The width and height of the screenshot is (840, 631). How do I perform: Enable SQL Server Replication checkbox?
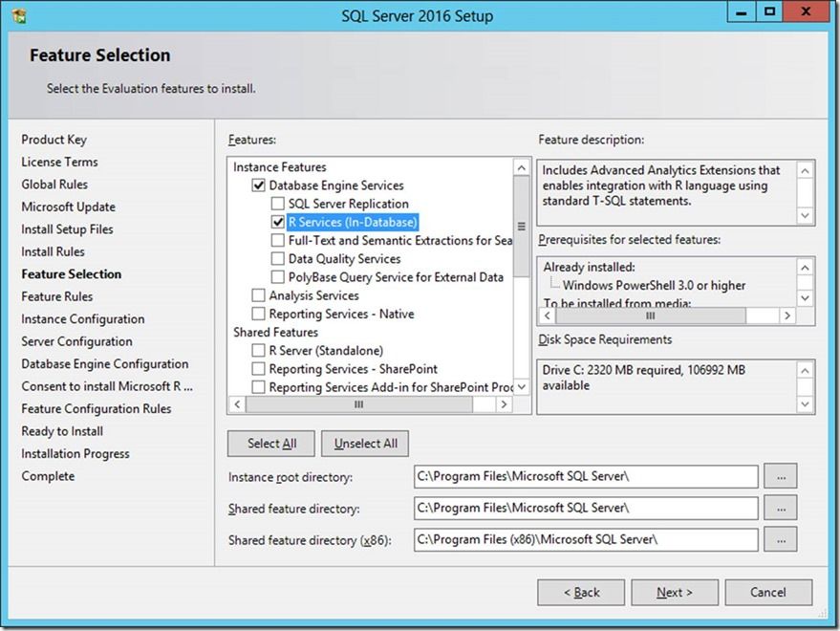(x=277, y=204)
